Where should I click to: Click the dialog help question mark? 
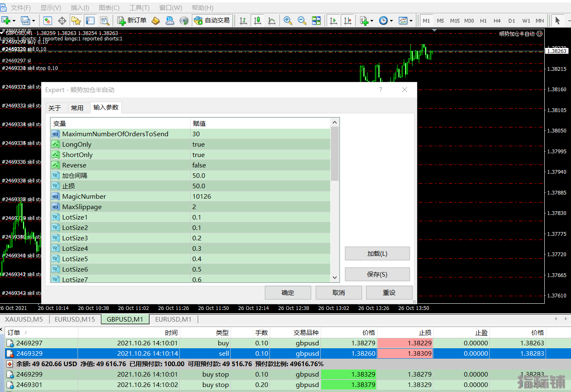pyautogui.click(x=380, y=90)
